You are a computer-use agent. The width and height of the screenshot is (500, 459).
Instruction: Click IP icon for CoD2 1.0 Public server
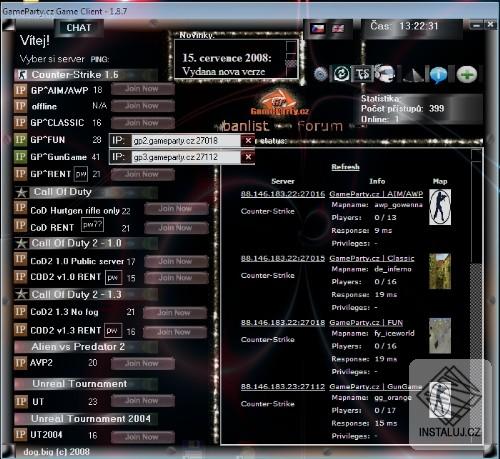point(20,259)
